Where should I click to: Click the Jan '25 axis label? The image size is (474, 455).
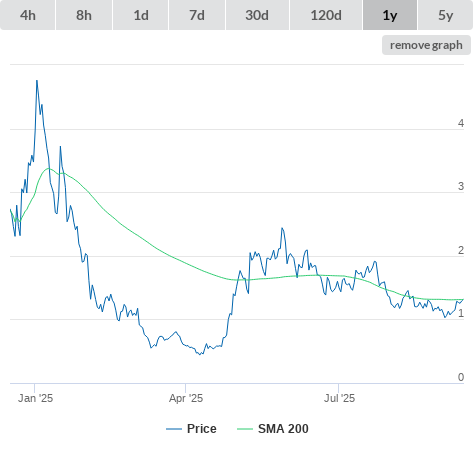point(35,398)
